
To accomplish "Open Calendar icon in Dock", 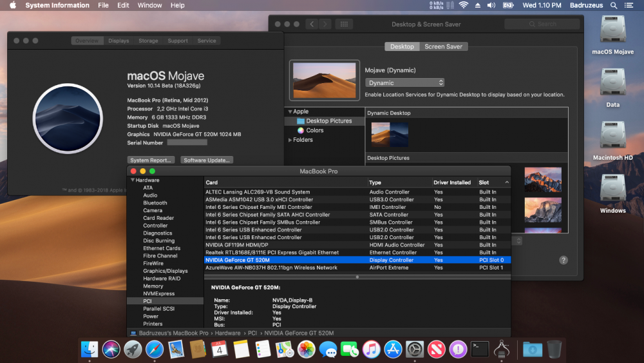I will (x=220, y=349).
